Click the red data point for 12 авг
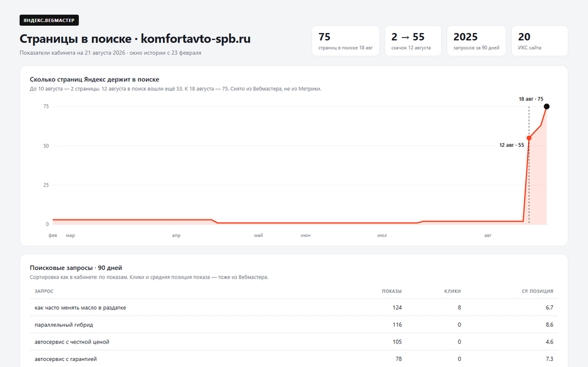The width and height of the screenshot is (588, 367). tap(529, 138)
